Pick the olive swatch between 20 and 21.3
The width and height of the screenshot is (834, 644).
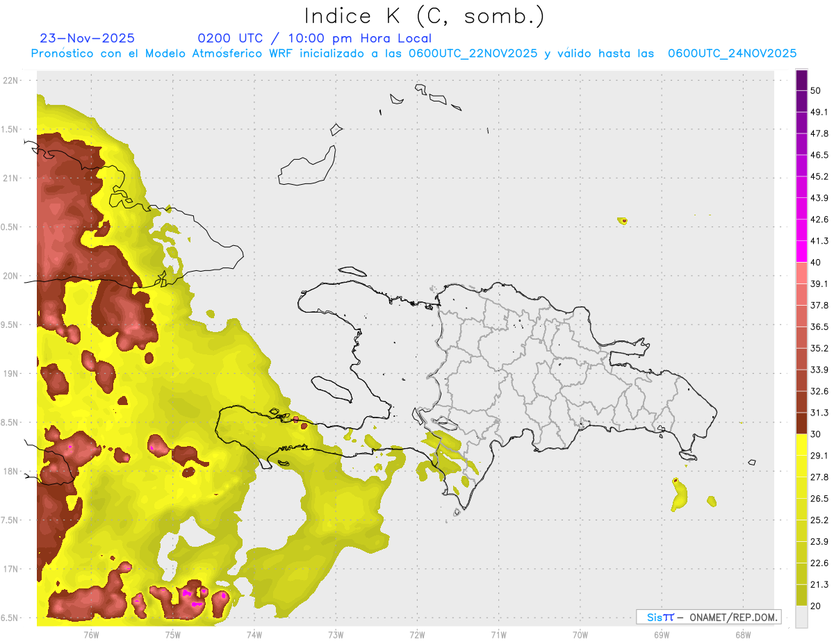click(x=801, y=595)
